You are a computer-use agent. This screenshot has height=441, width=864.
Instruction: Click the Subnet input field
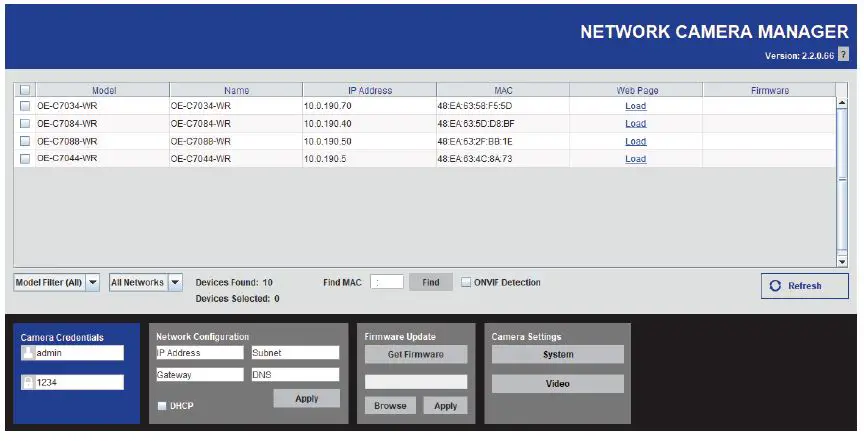295,353
